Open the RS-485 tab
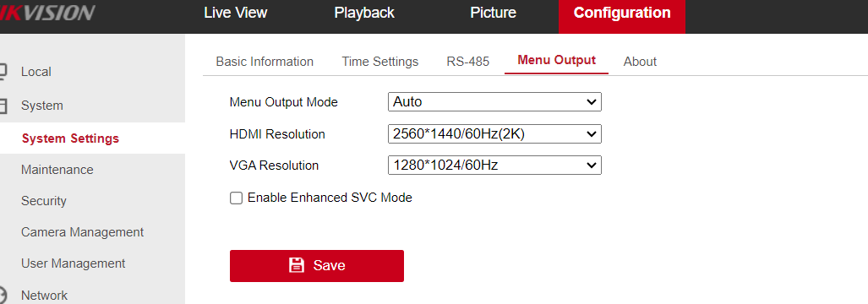The height and width of the screenshot is (304, 868). pos(467,62)
